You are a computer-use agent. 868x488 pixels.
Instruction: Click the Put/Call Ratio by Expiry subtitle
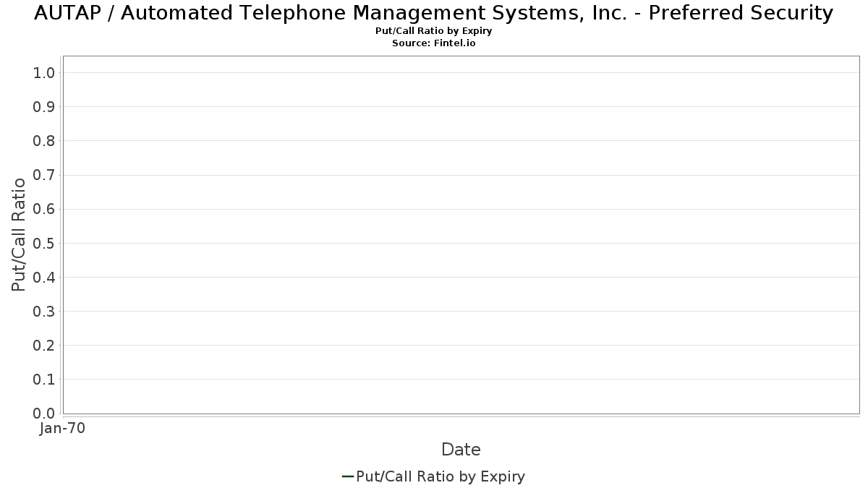(434, 31)
